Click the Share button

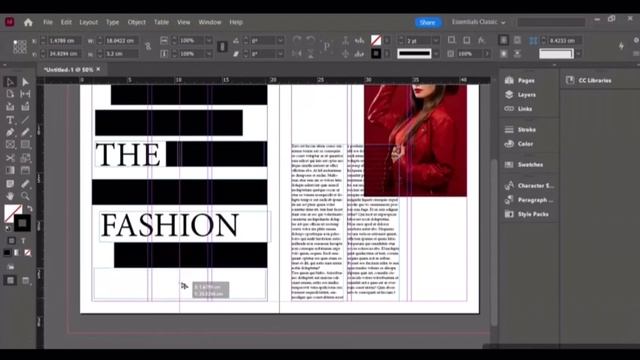[427, 22]
